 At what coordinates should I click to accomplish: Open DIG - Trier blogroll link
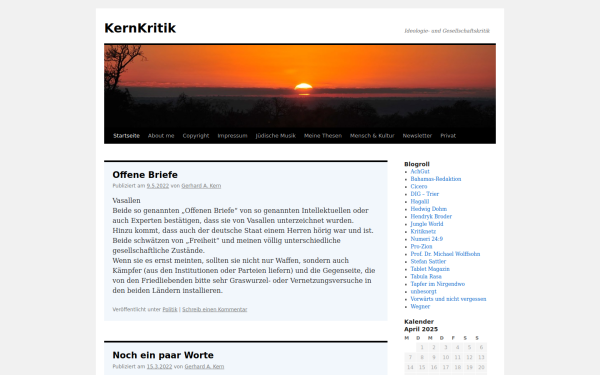[425, 194]
